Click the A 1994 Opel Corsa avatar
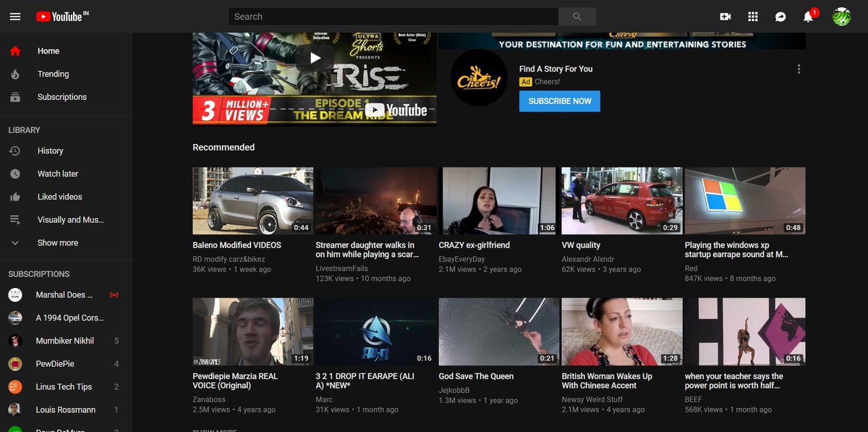The height and width of the screenshot is (432, 868). (x=15, y=318)
